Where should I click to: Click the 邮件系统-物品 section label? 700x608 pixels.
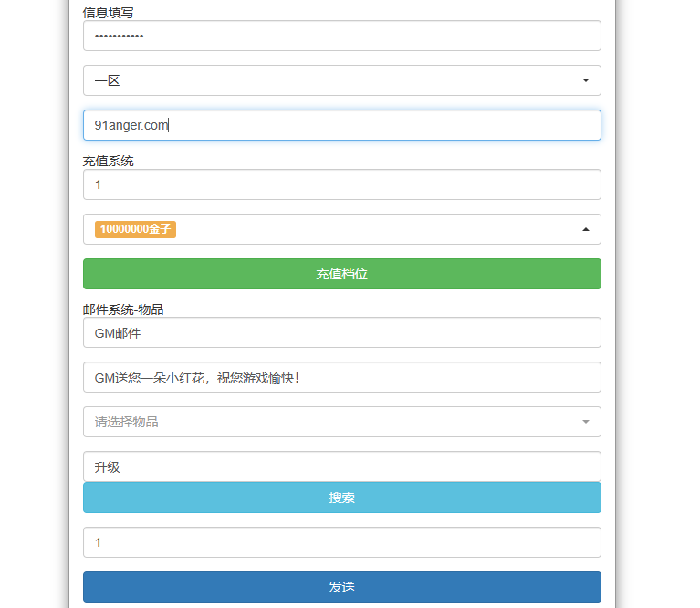coord(123,309)
